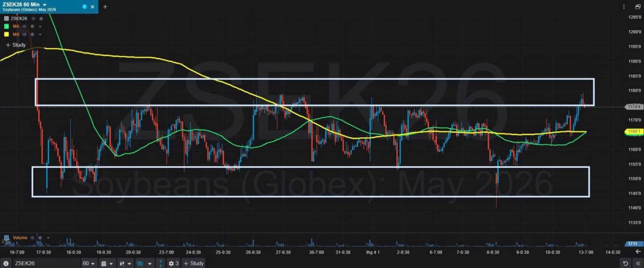Click the settings gear labeled 3
The height and width of the screenshot is (268, 644).
coord(173,263)
